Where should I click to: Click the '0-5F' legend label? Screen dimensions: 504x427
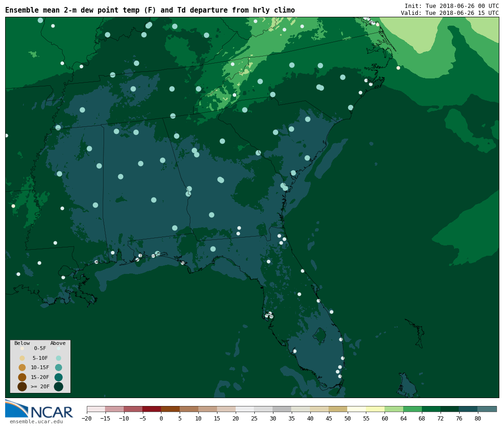pyautogui.click(x=40, y=348)
